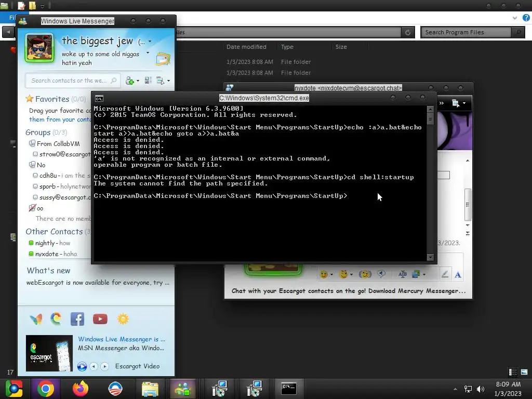Open the escargot video thumbnail
Screen dimensions: 532x399
pyautogui.click(x=49, y=353)
